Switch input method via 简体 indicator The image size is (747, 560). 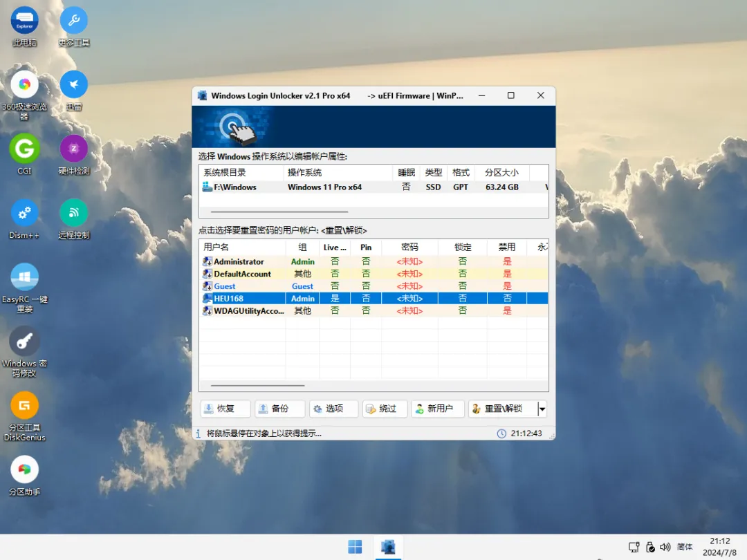685,547
